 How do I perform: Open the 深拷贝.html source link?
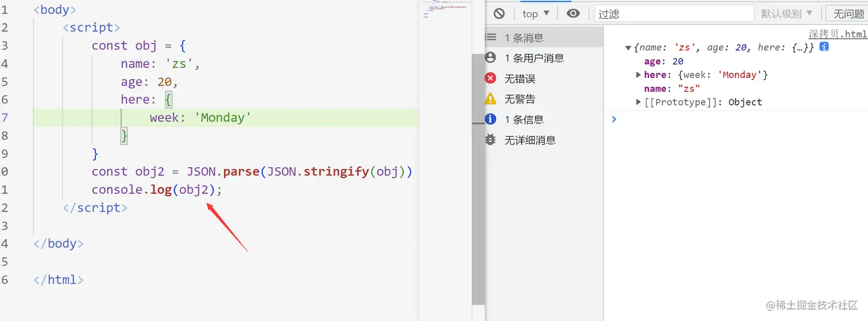coord(838,34)
